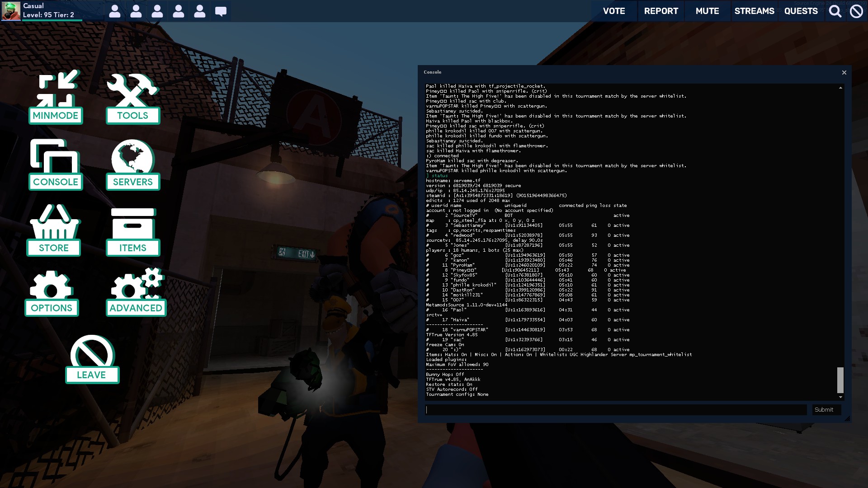Viewport: 868px width, 488px height.
Task: Open the Options gear icon
Action: [x=51, y=285]
